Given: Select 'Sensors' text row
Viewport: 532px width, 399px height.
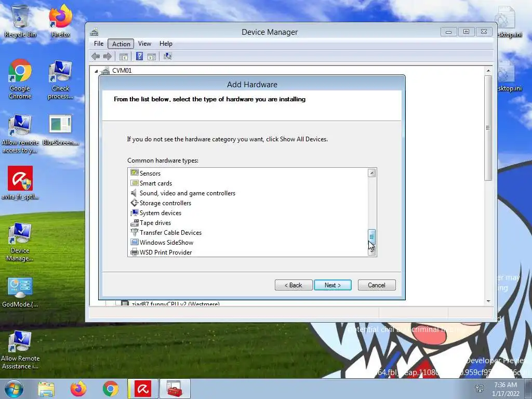Looking at the screenshot, I should click(x=150, y=174).
